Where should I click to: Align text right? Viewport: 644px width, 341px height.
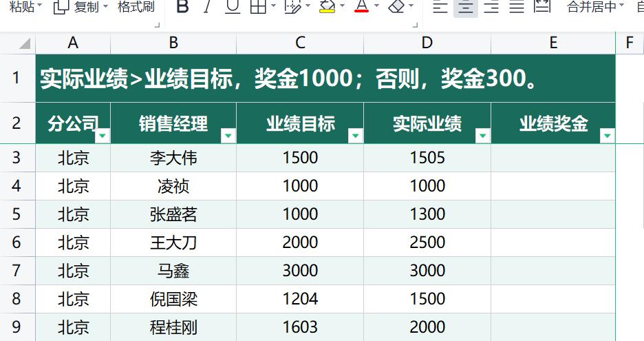[491, 7]
